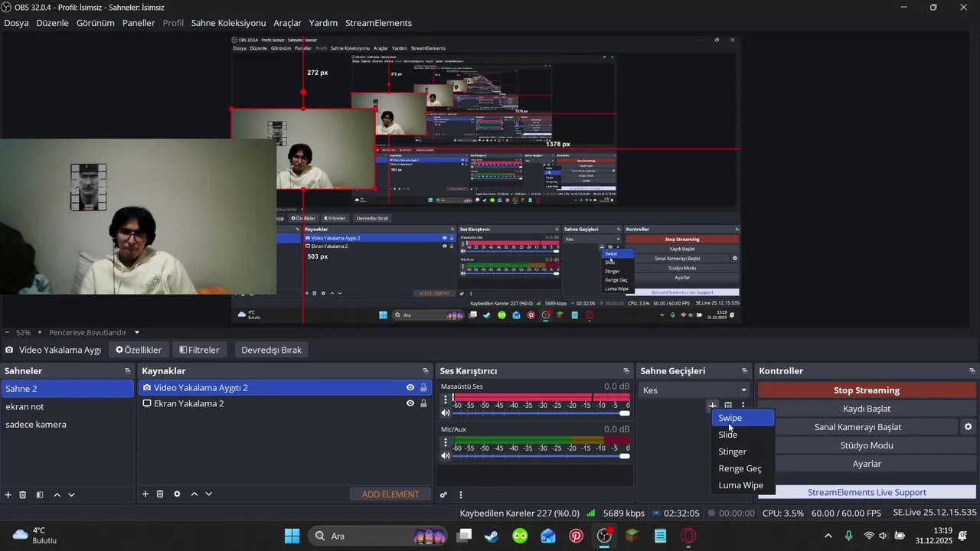Hide Video Yakalama Aygıtı 2 source
Screen dimensions: 980x551
coord(410,388)
